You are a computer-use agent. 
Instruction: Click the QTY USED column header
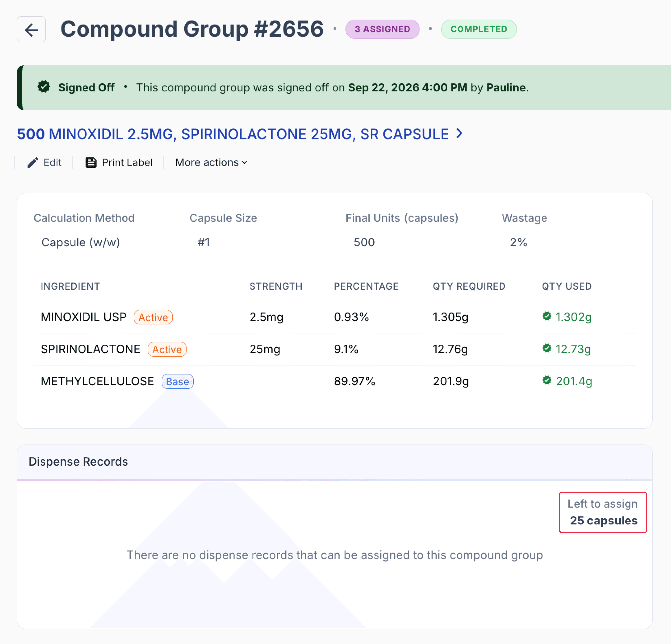(x=567, y=286)
